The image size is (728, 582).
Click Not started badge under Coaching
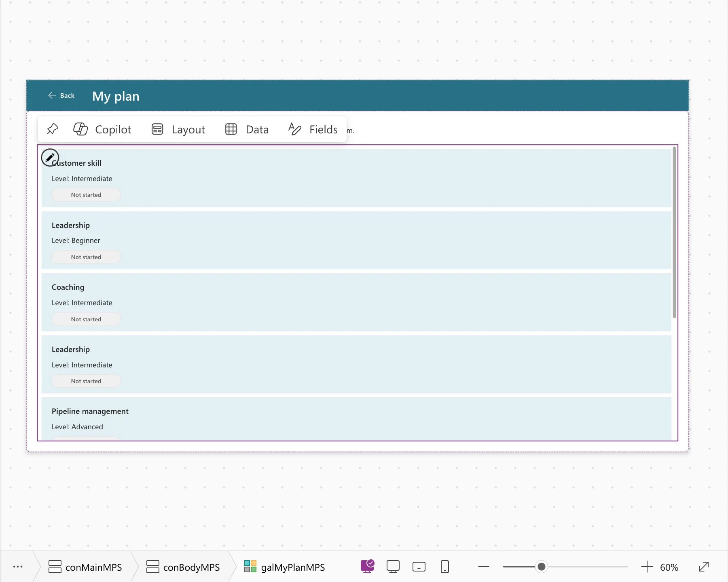coord(86,319)
